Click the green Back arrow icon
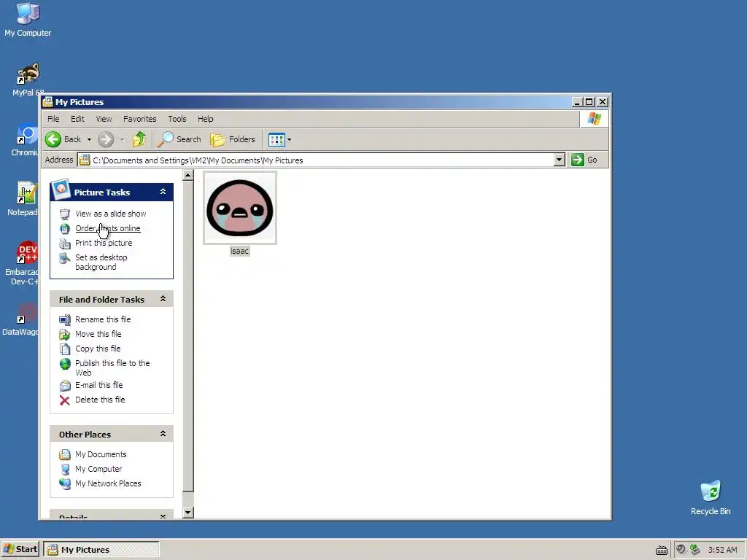Image resolution: width=747 pixels, height=560 pixels. pos(53,139)
